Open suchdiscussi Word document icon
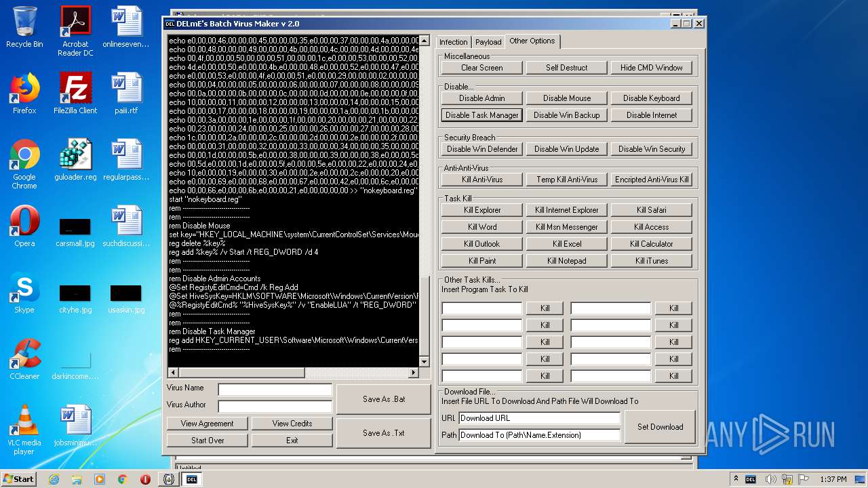Screen dimensions: 868x488 pos(126,226)
